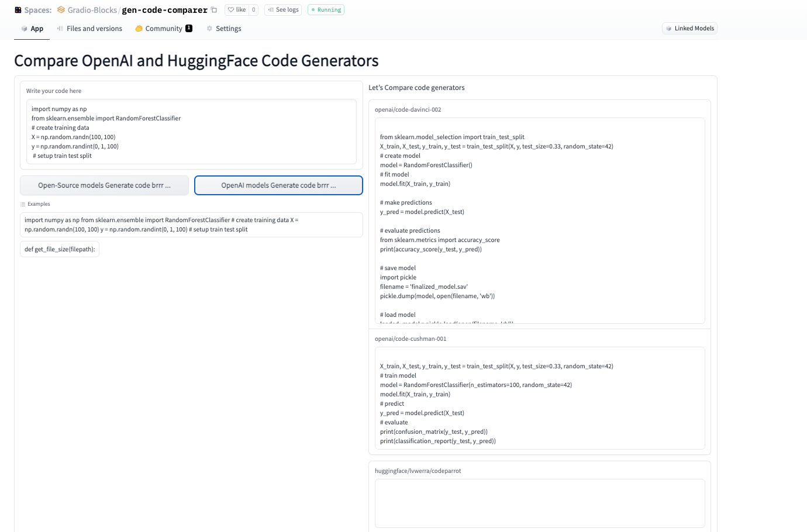
Task: Click the gear icon beside Settings
Action: [x=209, y=28]
